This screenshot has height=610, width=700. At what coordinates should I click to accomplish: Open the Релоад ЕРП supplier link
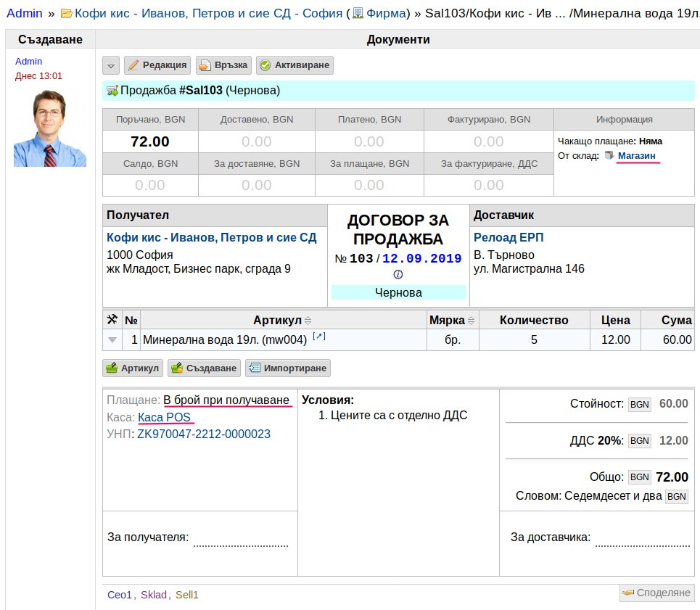(x=508, y=237)
